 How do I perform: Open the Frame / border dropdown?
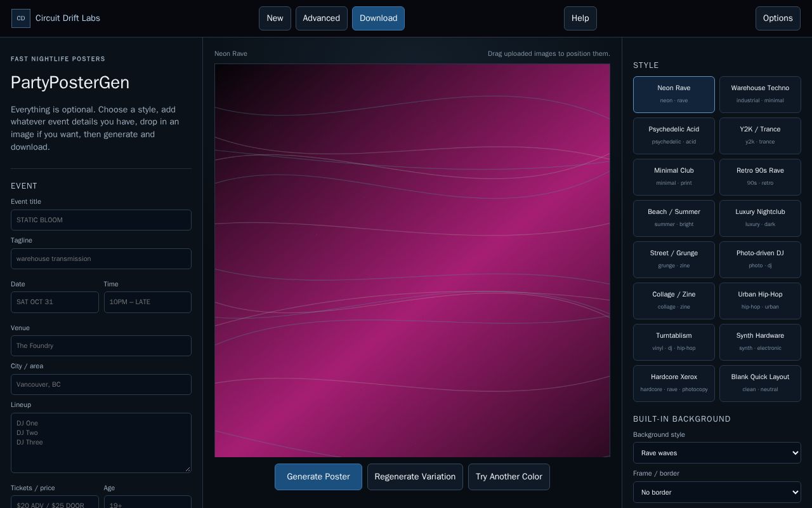click(x=717, y=492)
